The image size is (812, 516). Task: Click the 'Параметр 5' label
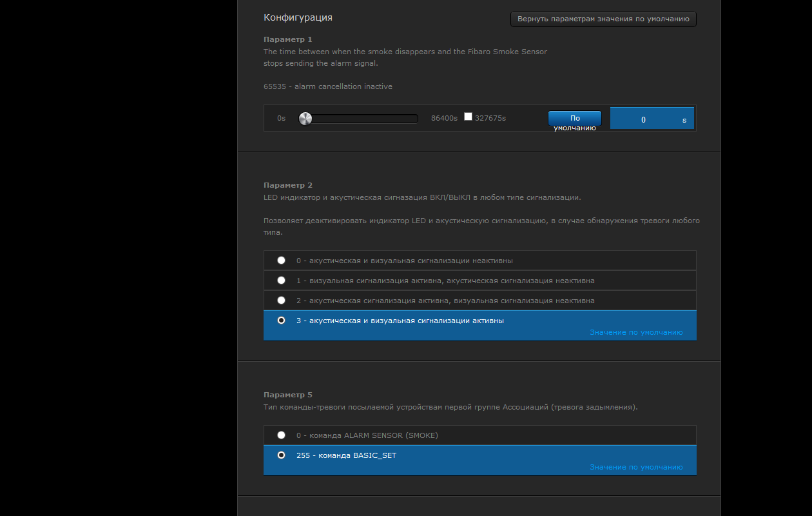click(287, 395)
